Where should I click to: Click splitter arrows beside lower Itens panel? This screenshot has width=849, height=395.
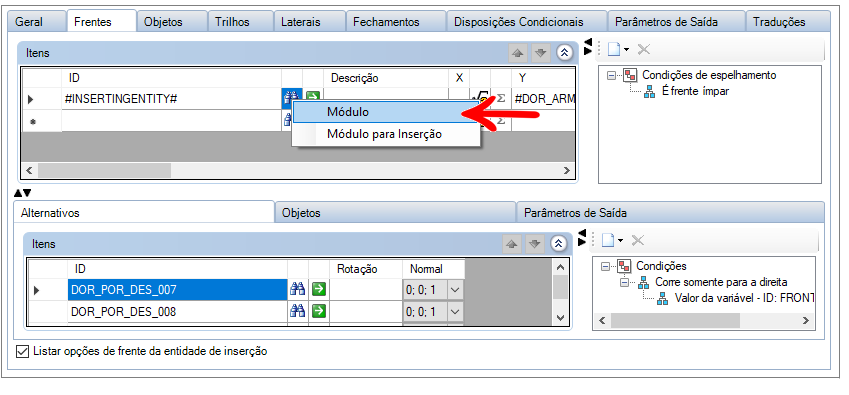tap(582, 238)
